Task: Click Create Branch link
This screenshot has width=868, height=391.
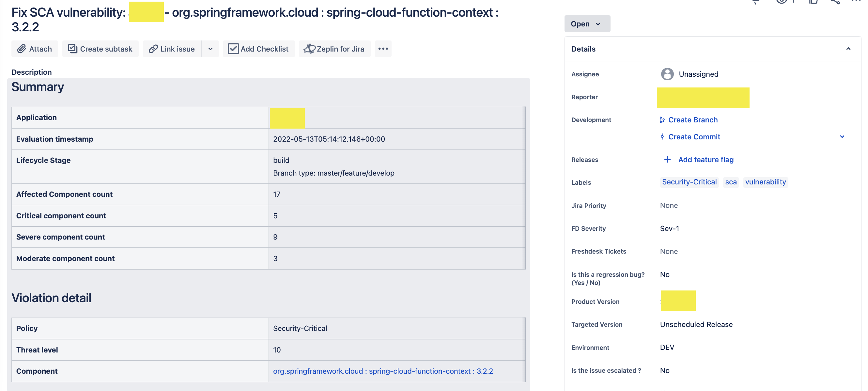Action: (x=693, y=120)
